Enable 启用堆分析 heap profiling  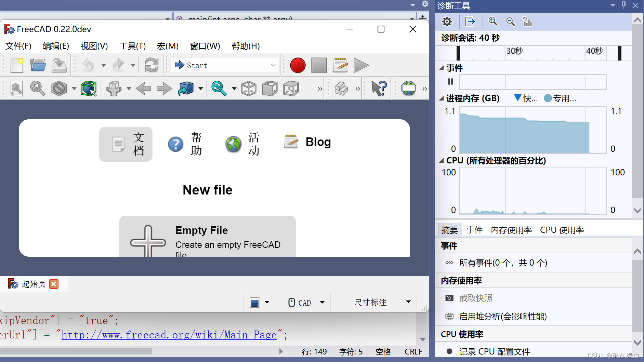[503, 317]
